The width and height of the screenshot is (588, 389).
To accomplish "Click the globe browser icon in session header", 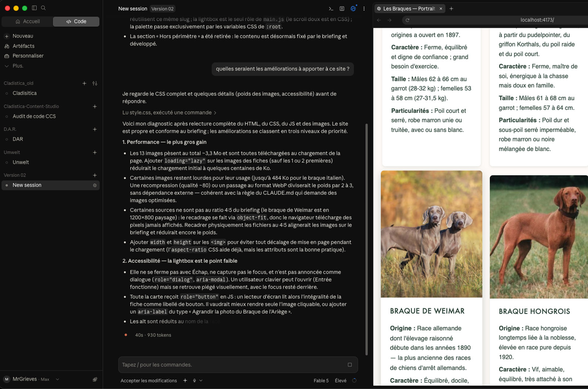I will click(353, 8).
